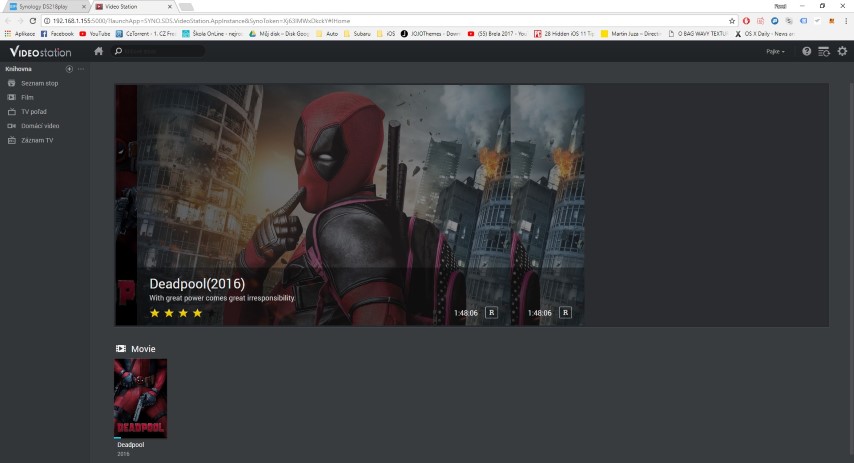Switch to Video Station browser tab

click(x=132, y=7)
